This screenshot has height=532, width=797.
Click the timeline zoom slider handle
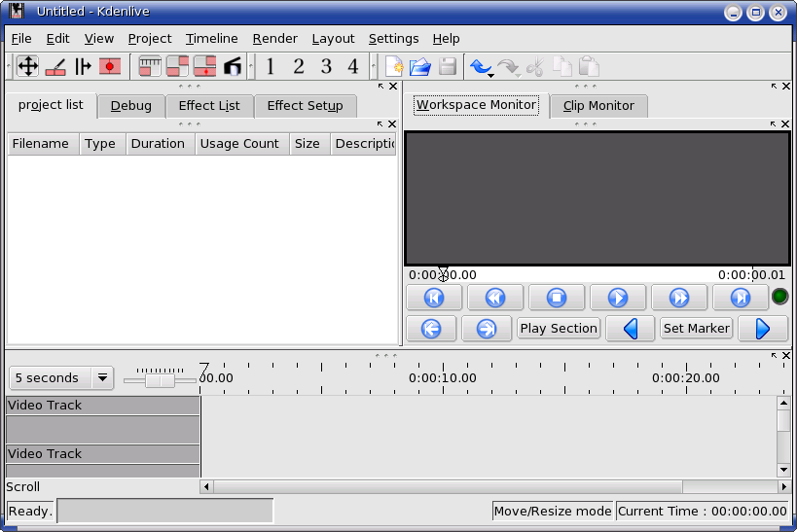tap(160, 380)
